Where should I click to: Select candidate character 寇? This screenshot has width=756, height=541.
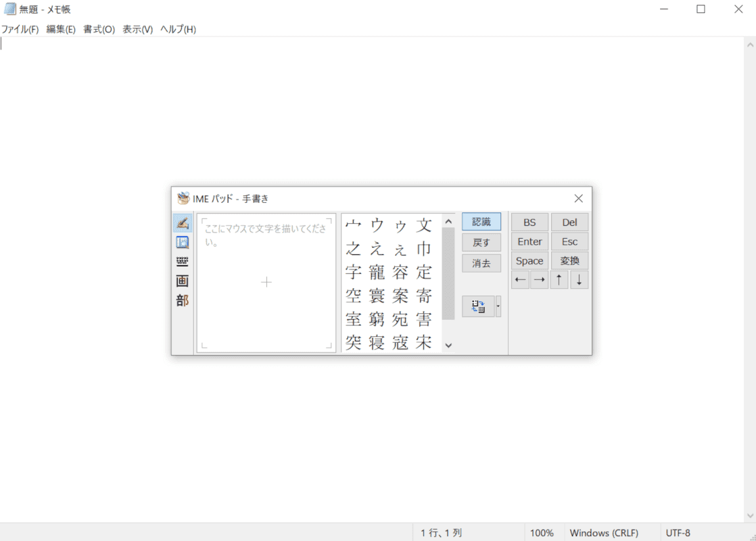point(400,342)
